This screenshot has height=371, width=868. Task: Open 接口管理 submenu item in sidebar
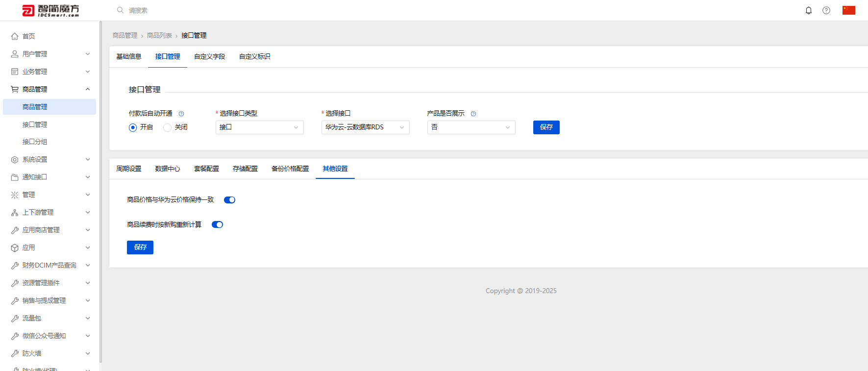point(50,124)
